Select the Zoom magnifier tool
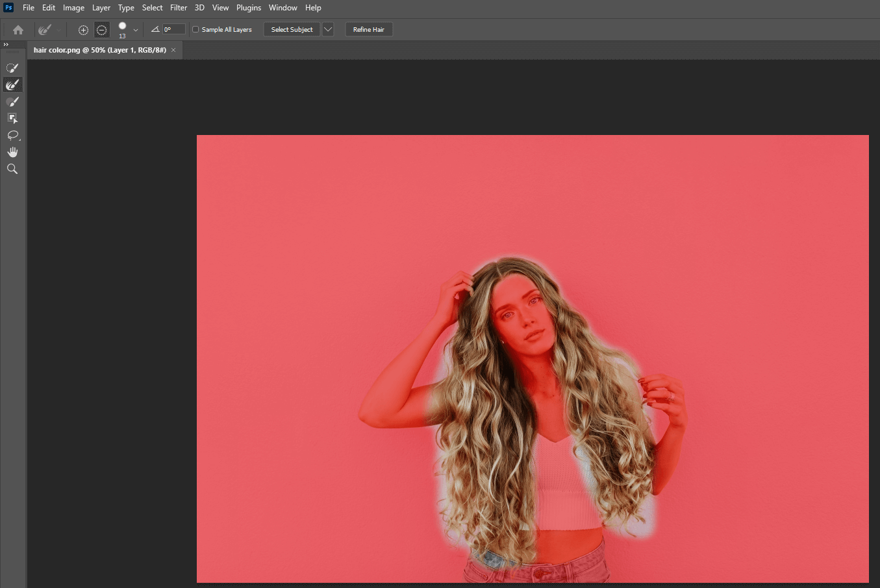880x588 pixels. [12, 169]
